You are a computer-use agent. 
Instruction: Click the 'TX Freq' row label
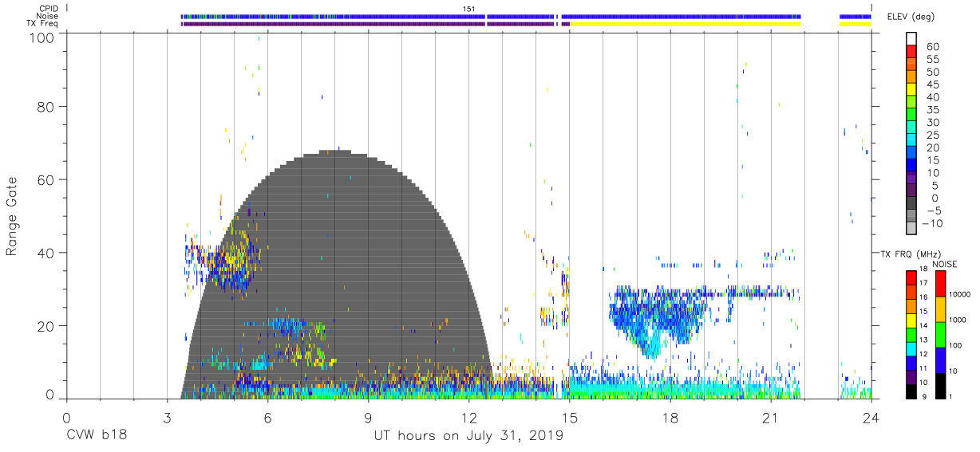click(44, 24)
